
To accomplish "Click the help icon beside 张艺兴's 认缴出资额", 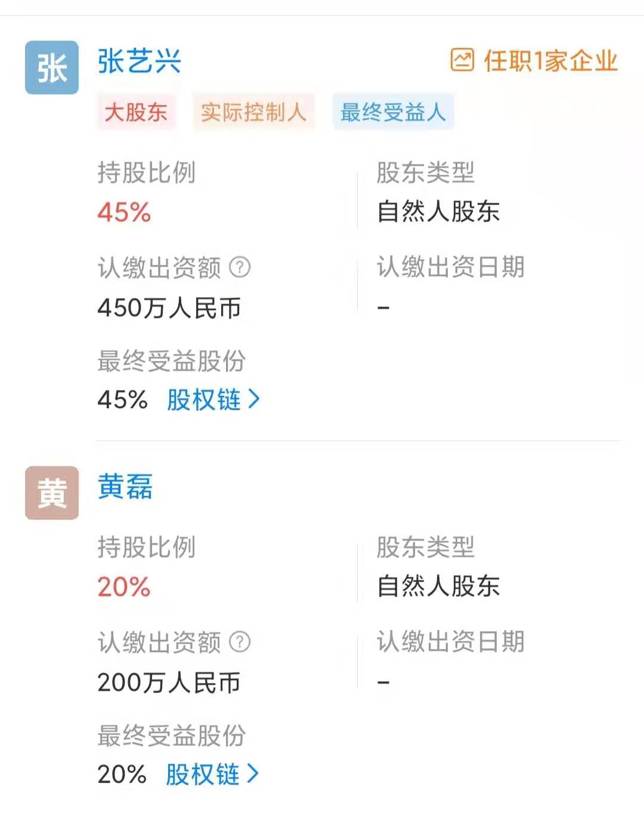I will coord(240,267).
